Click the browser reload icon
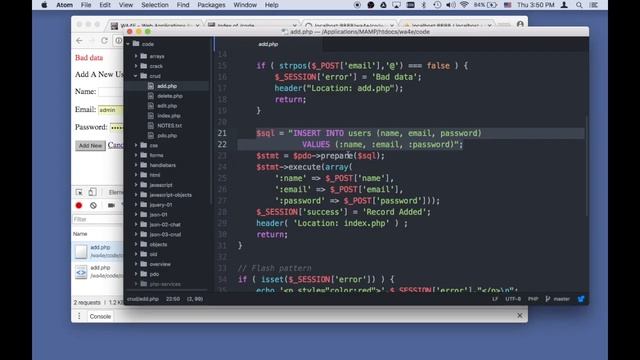Image resolution: width=640 pixels, height=360 pixels. [104, 40]
